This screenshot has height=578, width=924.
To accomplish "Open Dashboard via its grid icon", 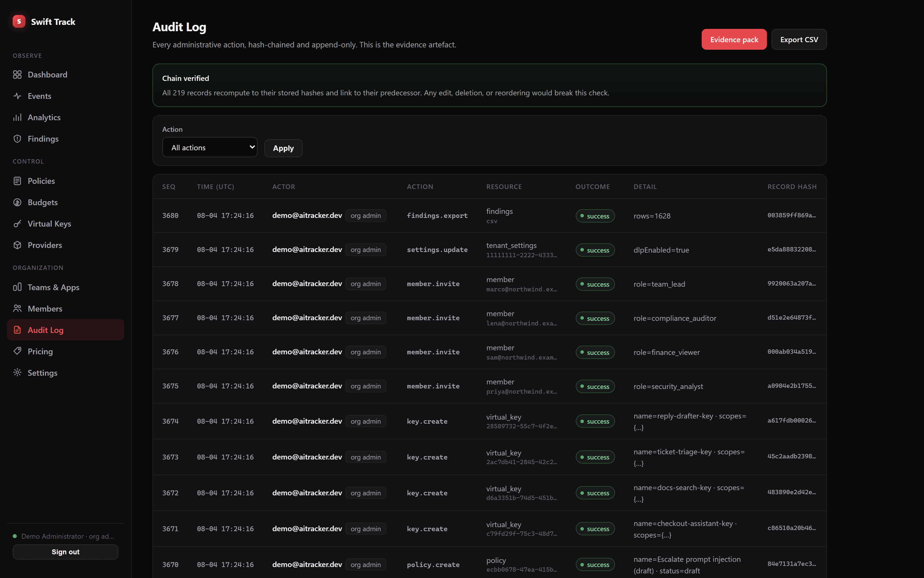I will (x=17, y=75).
